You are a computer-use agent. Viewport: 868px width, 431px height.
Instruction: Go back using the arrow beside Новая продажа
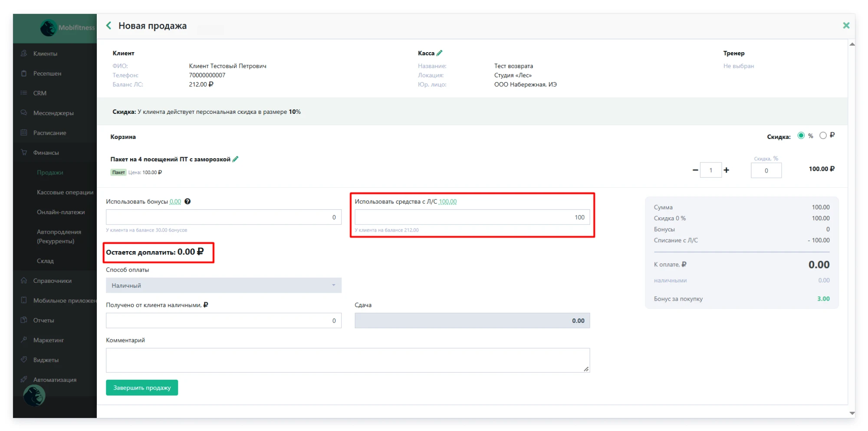point(108,26)
